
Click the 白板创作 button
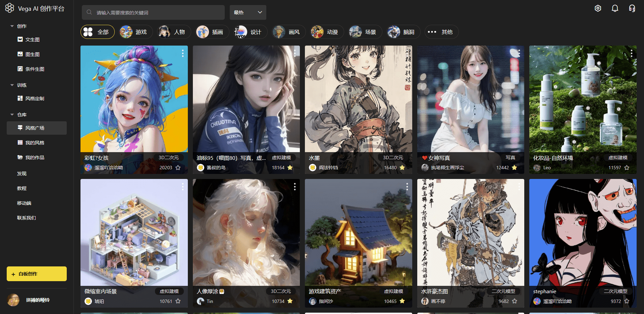pyautogui.click(x=37, y=274)
